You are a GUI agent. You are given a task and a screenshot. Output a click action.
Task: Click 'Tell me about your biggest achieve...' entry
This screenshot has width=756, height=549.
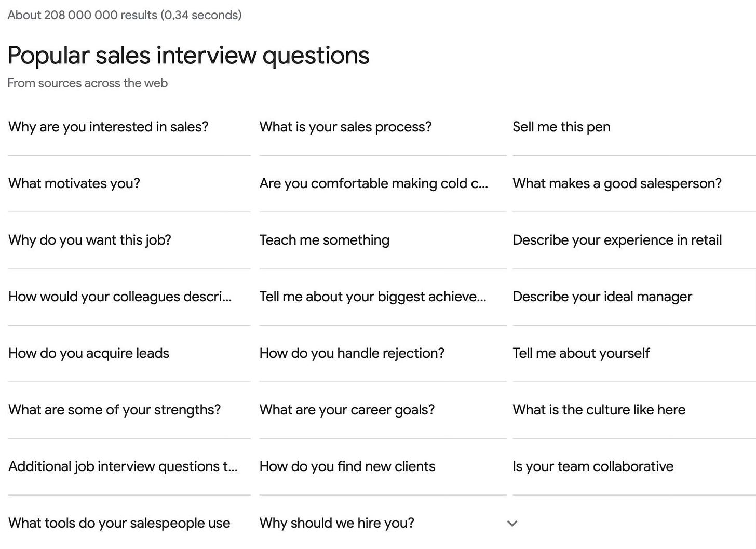click(373, 297)
